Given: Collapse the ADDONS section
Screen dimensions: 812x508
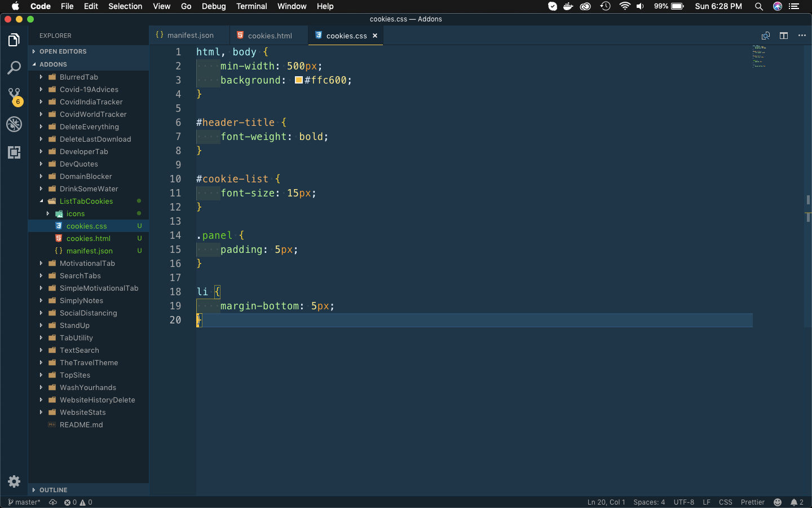Looking at the screenshot, I should point(89,64).
